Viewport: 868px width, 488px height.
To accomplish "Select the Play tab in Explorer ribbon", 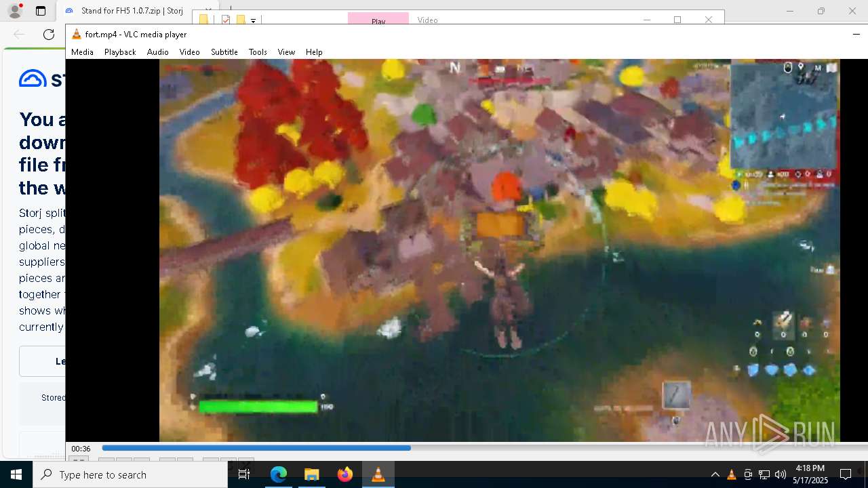I will pyautogui.click(x=378, y=20).
